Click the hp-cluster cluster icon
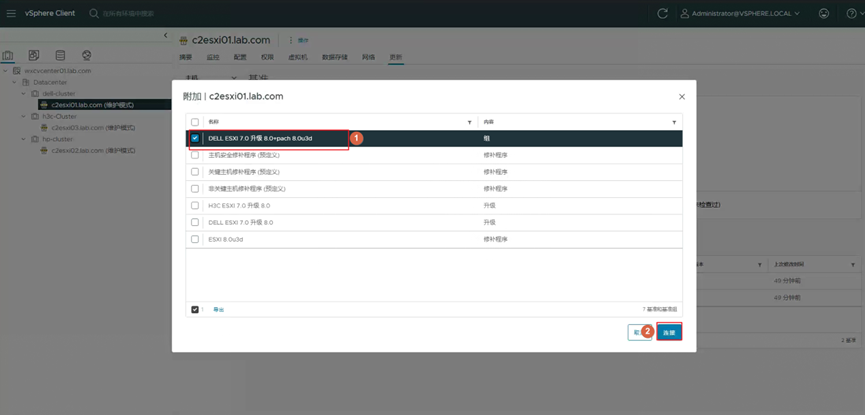Screen dimensions: 865x415 (35, 139)
